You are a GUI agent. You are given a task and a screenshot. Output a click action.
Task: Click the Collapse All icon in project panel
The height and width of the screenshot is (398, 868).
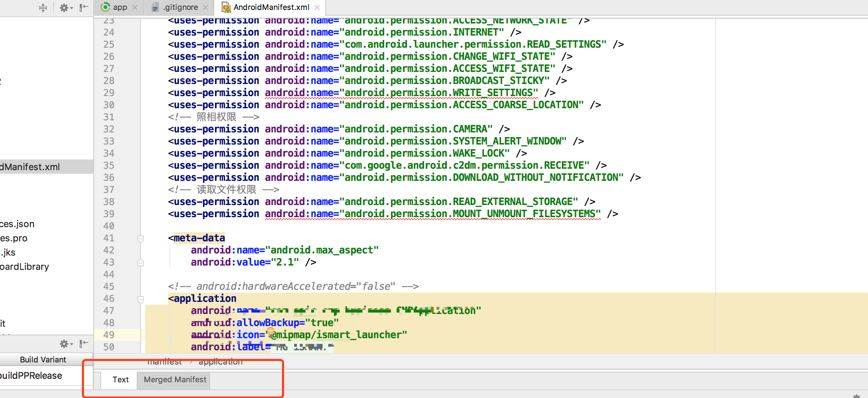[43, 7]
